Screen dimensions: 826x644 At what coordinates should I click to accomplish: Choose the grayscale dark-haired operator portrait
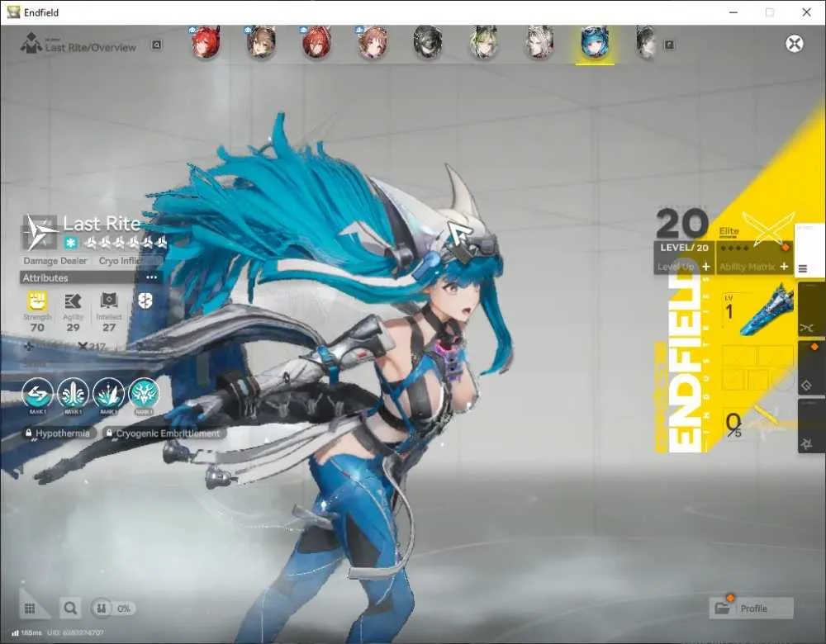tap(427, 42)
